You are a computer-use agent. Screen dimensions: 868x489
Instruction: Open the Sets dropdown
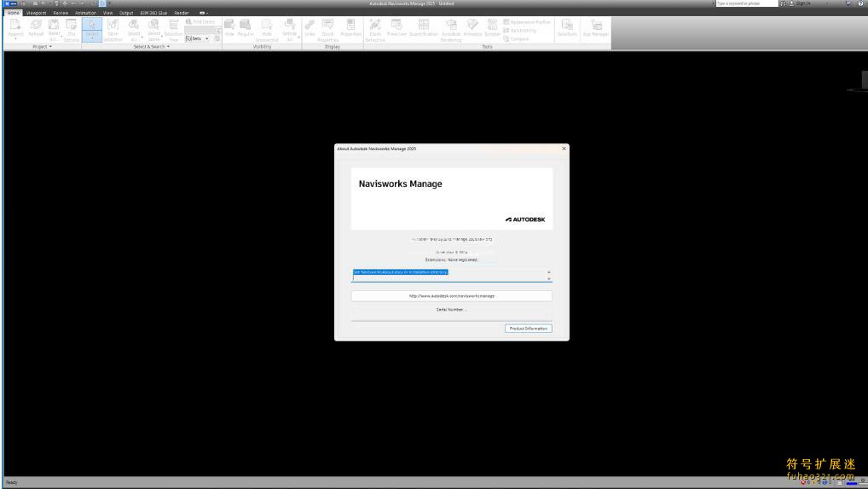coord(197,38)
